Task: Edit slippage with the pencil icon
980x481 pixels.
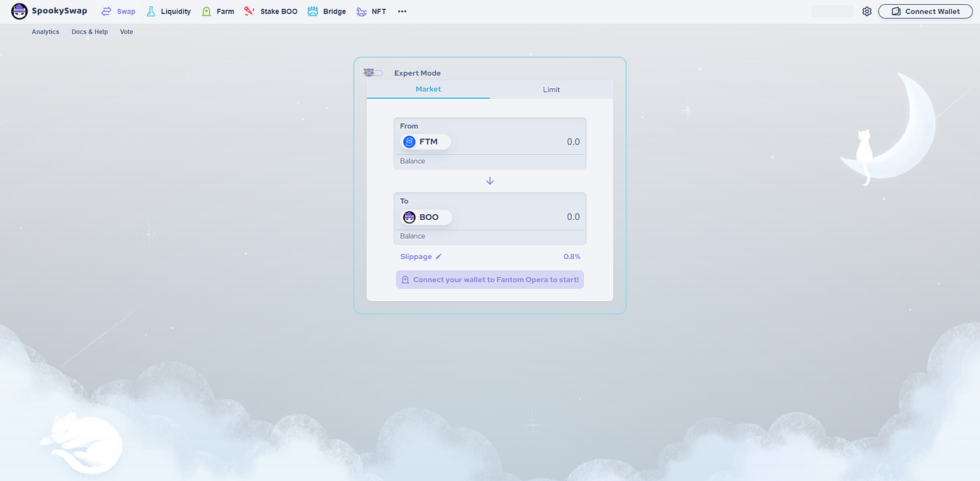Action: point(439,256)
